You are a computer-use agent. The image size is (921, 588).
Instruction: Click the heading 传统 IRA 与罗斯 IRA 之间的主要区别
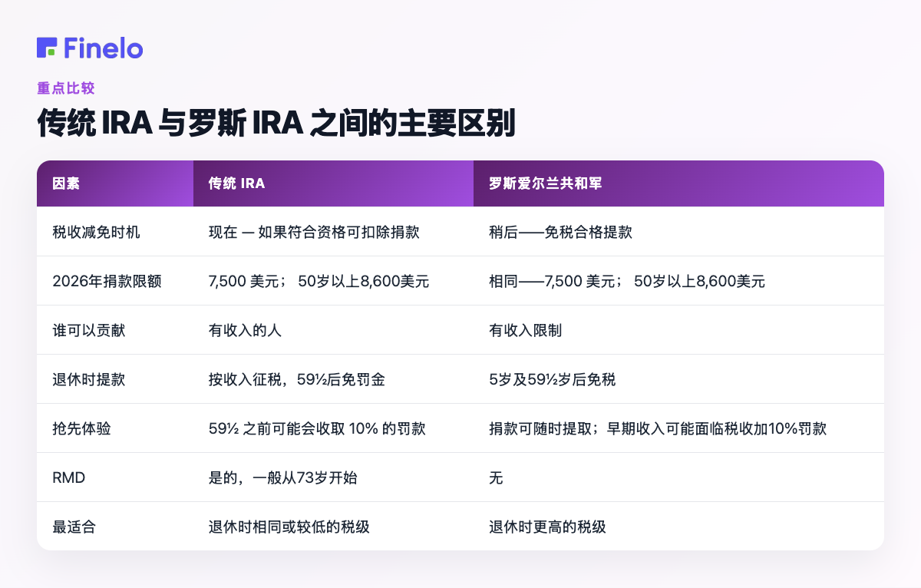[x=276, y=124]
